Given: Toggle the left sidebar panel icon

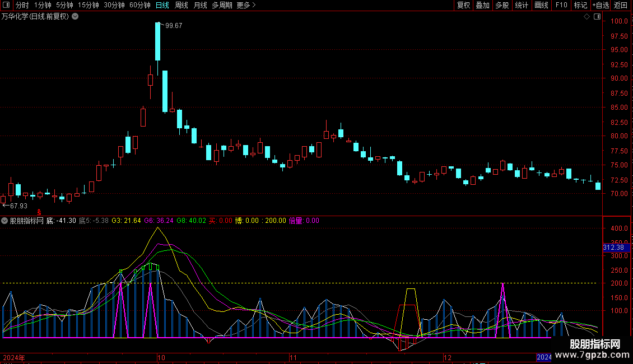Looking at the screenshot, I should (x=6, y=6).
